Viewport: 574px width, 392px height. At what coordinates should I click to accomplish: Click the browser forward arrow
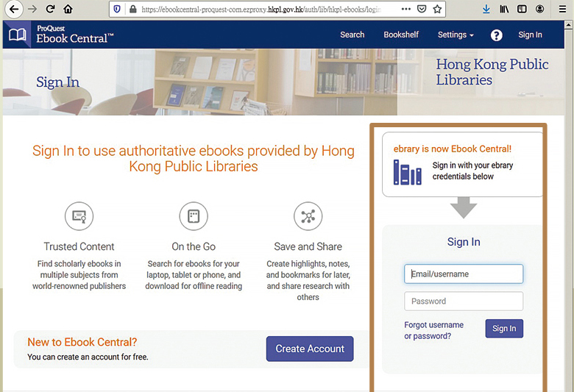click(32, 9)
